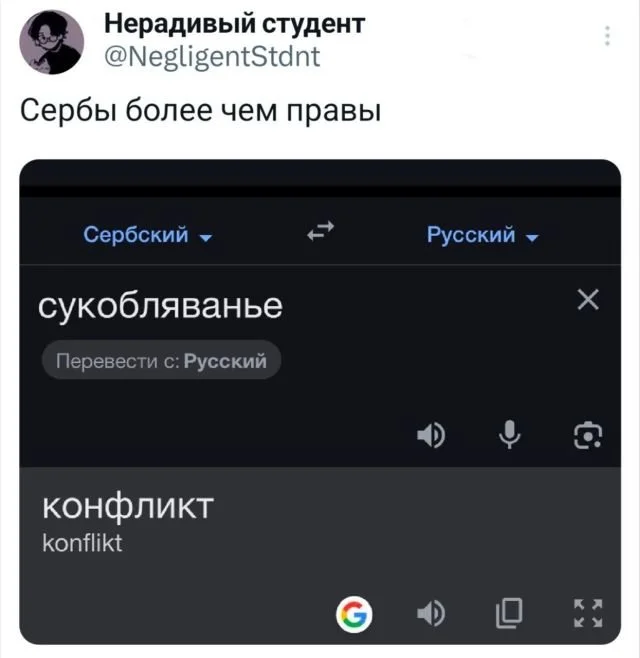This screenshot has height=658, width=640.
Task: Expand the translation to fullscreen
Action: tap(588, 613)
